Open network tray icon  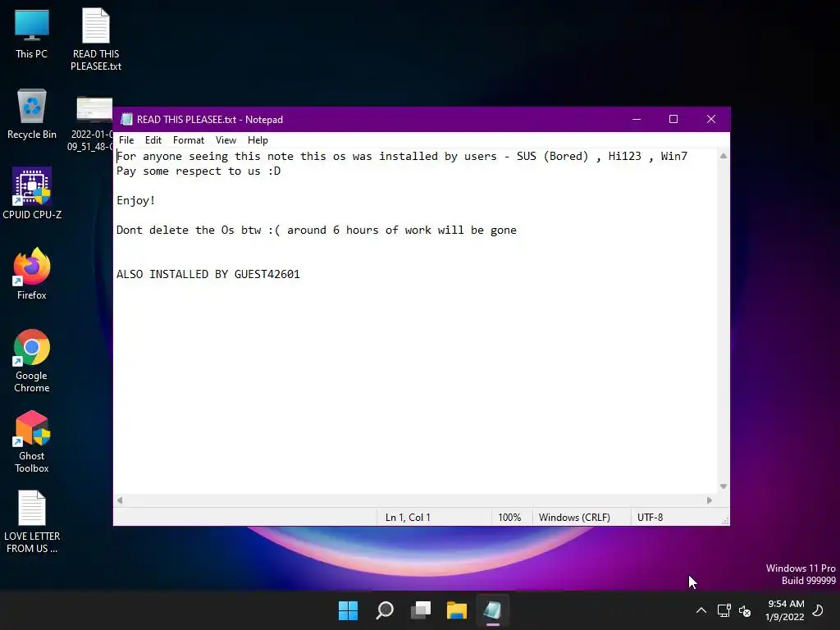[x=724, y=610]
